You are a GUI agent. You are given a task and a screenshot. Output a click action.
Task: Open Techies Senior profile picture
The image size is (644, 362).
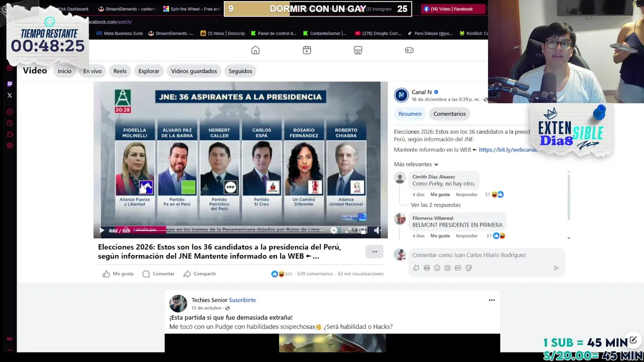[178, 304]
